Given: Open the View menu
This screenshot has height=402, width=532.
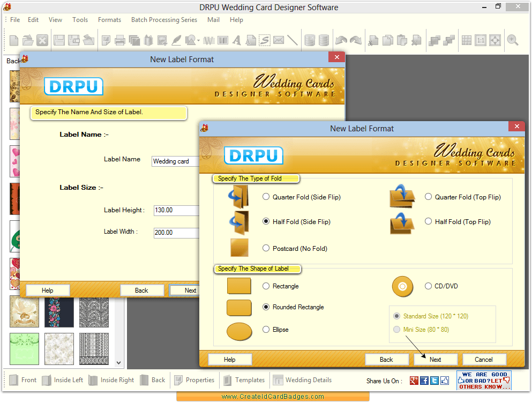Looking at the screenshot, I should [x=55, y=20].
